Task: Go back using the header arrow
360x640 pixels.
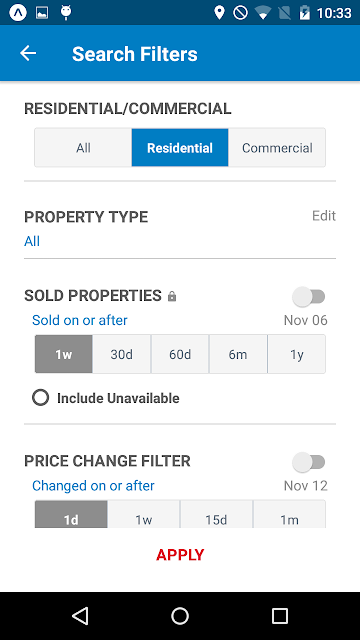Action: [28, 53]
